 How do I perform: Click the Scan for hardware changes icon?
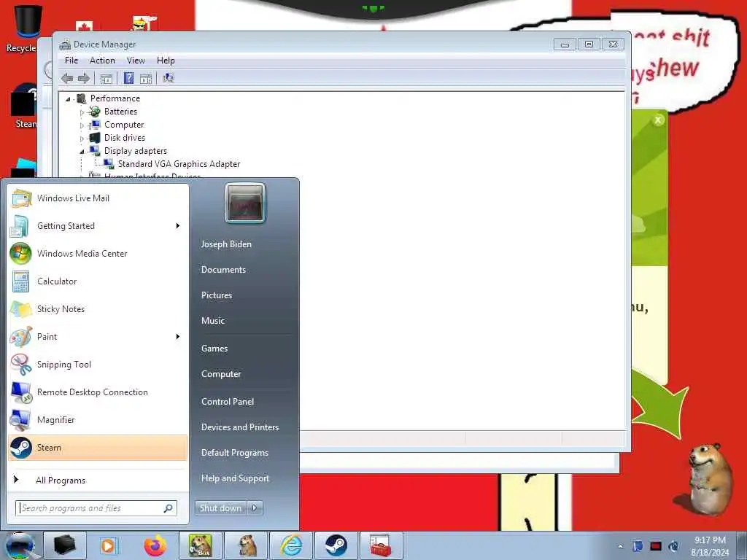coord(169,78)
